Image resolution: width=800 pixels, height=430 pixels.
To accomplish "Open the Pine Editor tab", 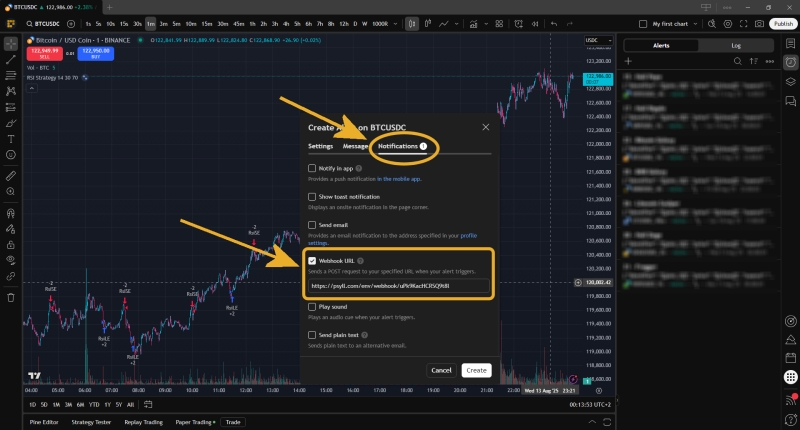I will (x=44, y=422).
